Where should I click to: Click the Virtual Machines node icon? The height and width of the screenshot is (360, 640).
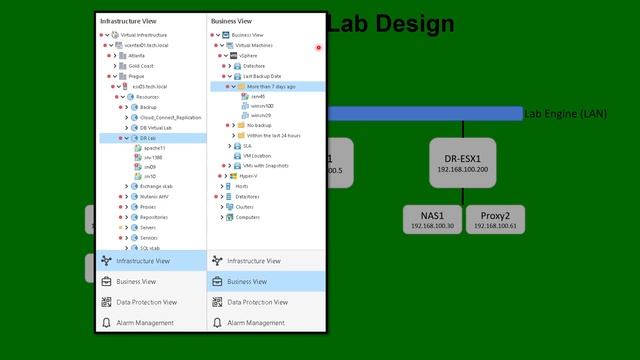230,45
